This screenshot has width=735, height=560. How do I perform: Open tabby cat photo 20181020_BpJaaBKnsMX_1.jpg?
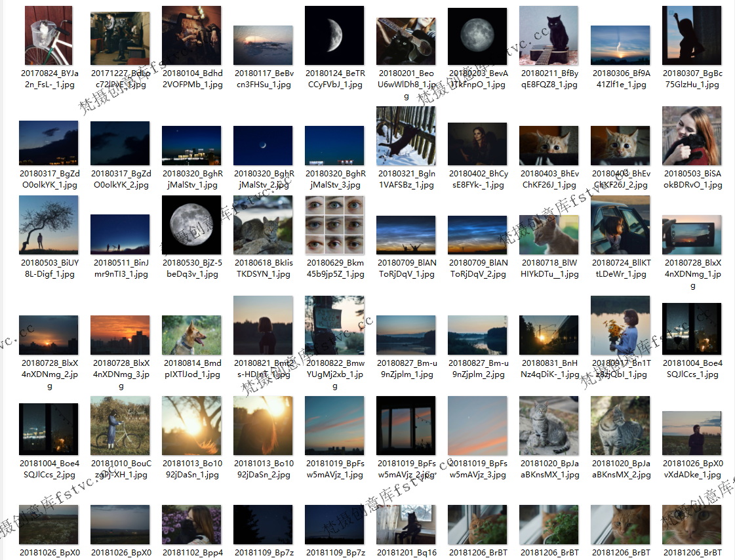pyautogui.click(x=549, y=426)
